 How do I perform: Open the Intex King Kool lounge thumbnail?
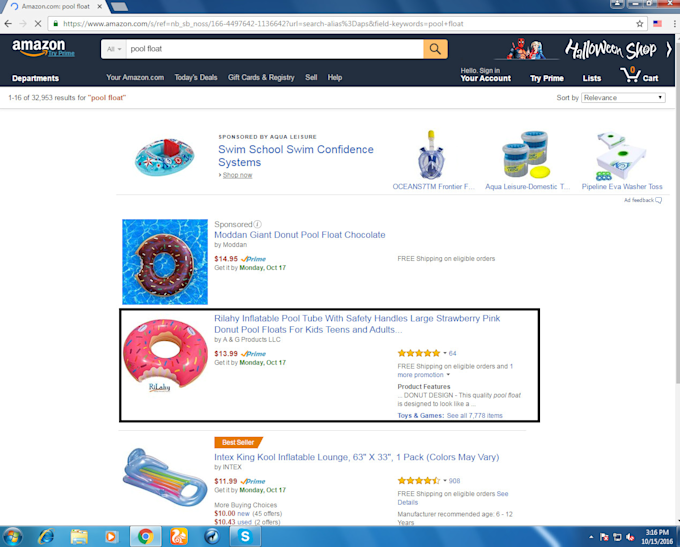coord(165,478)
